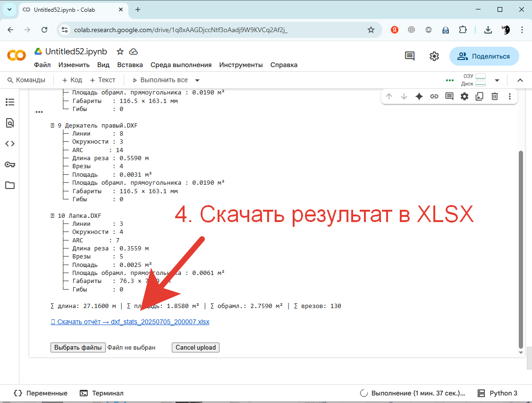
Task: Delete the current cell
Action: (494, 96)
